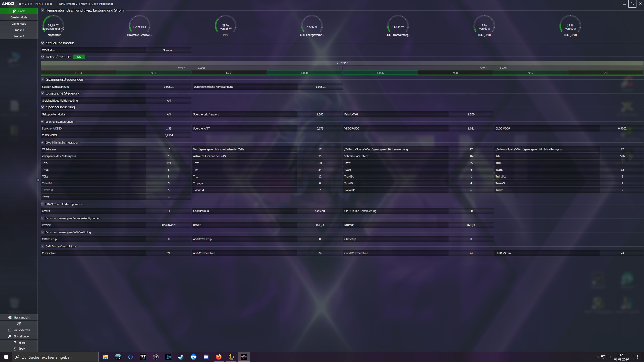
Task: Toggle the green OC badge in Kerne-Abschnitt
Action: pos(79,57)
